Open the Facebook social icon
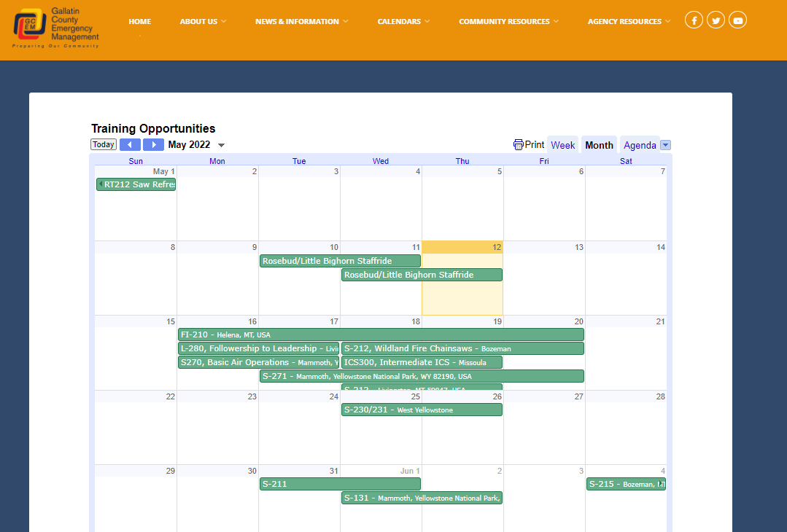Image resolution: width=787 pixels, height=532 pixels. [694, 20]
